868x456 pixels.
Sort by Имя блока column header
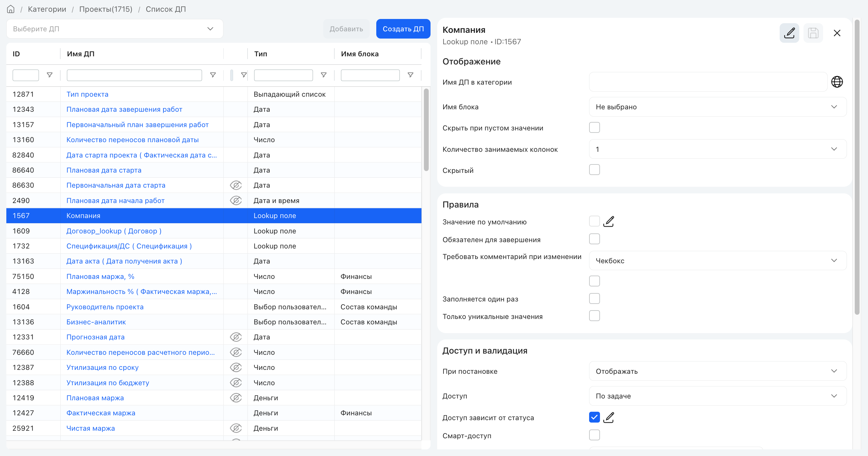(x=360, y=54)
